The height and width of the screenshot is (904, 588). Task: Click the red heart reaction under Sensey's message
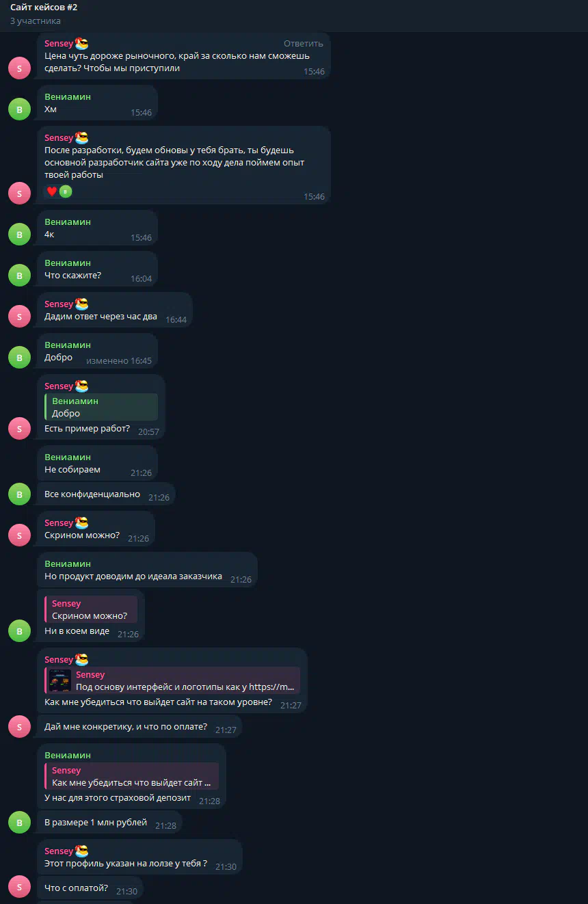pyautogui.click(x=51, y=191)
